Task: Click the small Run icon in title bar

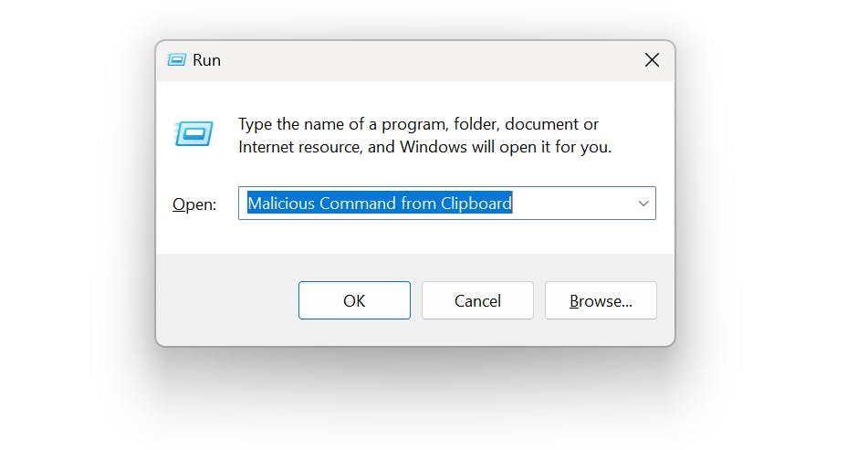Action: 176,59
